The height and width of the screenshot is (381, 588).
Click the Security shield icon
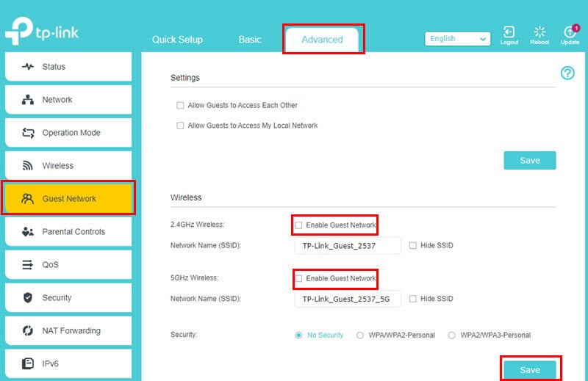pyautogui.click(x=28, y=298)
